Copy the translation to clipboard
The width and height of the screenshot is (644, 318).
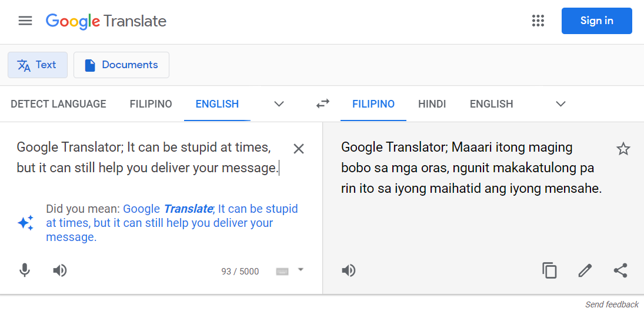(549, 270)
